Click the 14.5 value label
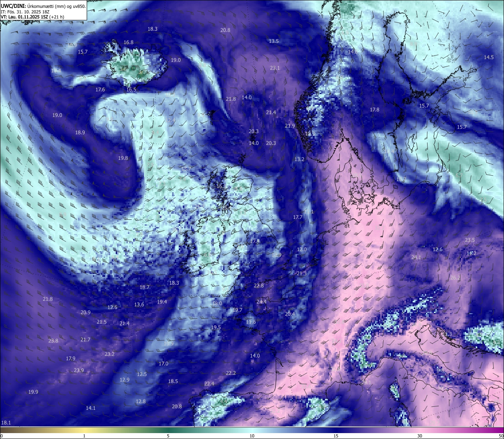This screenshot has height=439, width=504. tap(489, 57)
